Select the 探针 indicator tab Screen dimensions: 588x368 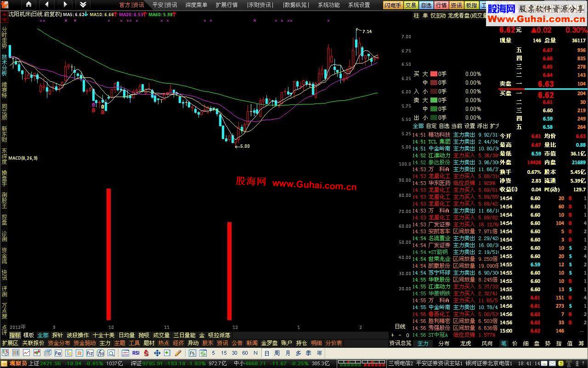(x=57, y=335)
